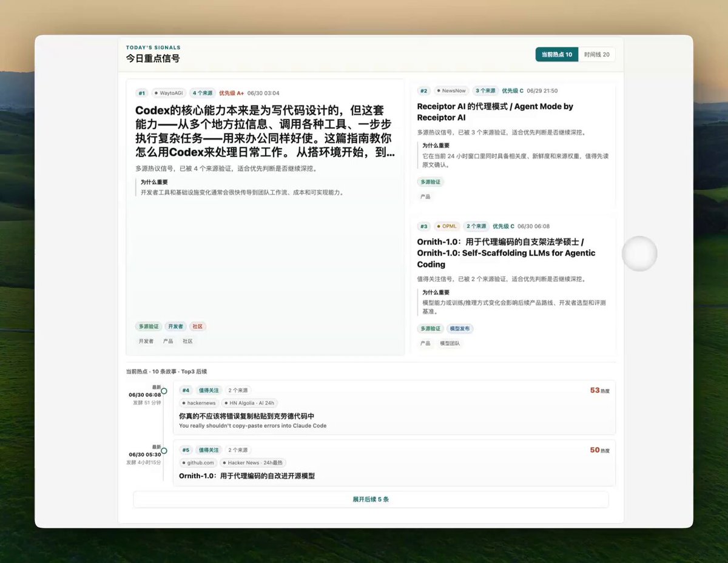
Task: Click the red 社区 tag on Codex card
Action: (x=198, y=326)
